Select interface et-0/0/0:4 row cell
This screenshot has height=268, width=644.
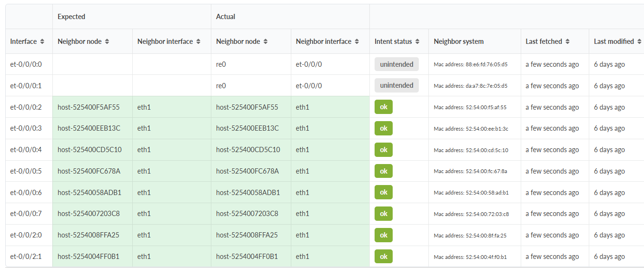[x=26, y=150]
